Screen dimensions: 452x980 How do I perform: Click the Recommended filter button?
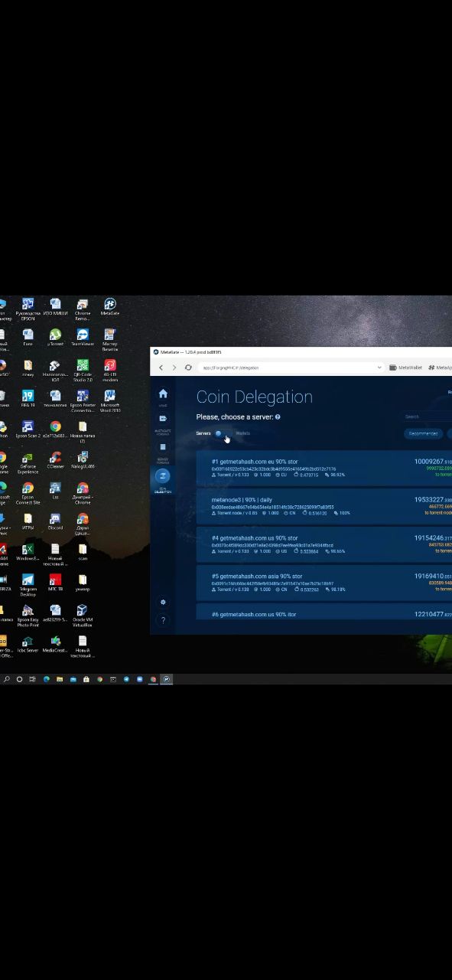[423, 433]
